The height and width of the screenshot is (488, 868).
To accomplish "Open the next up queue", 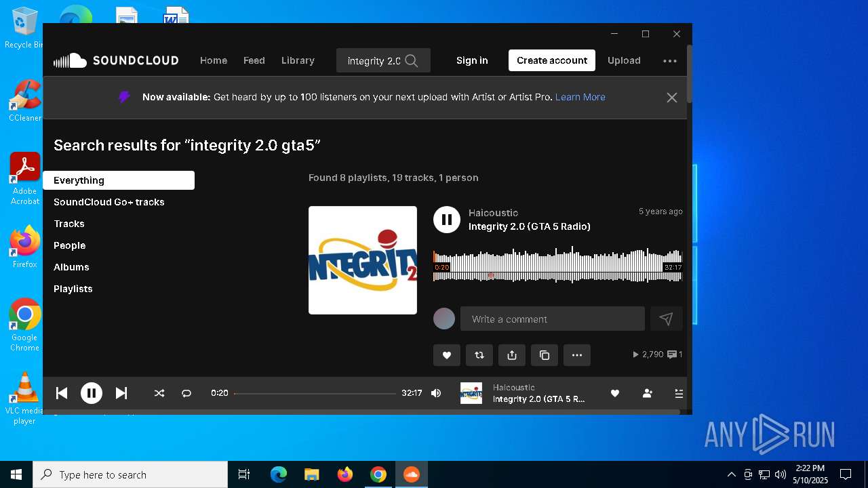I will click(679, 393).
